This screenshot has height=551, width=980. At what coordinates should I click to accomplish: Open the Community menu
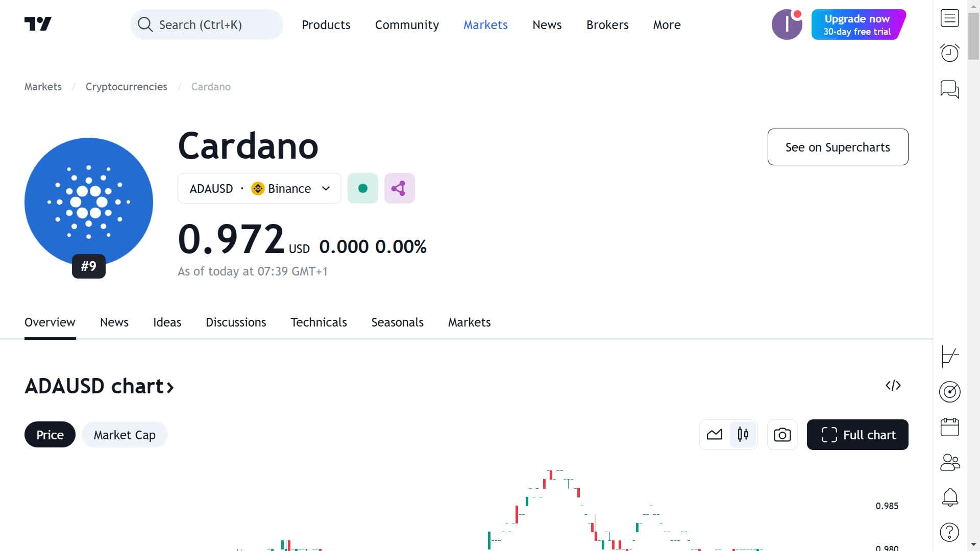click(407, 24)
